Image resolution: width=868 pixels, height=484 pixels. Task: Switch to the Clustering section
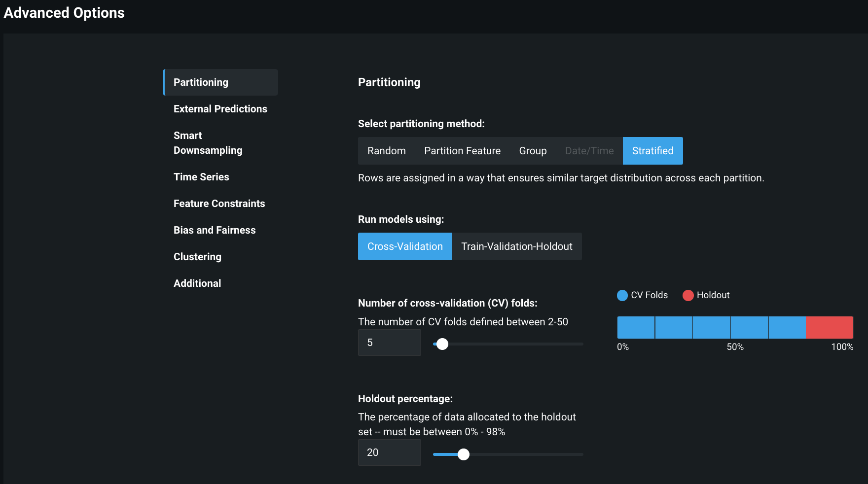click(x=197, y=257)
